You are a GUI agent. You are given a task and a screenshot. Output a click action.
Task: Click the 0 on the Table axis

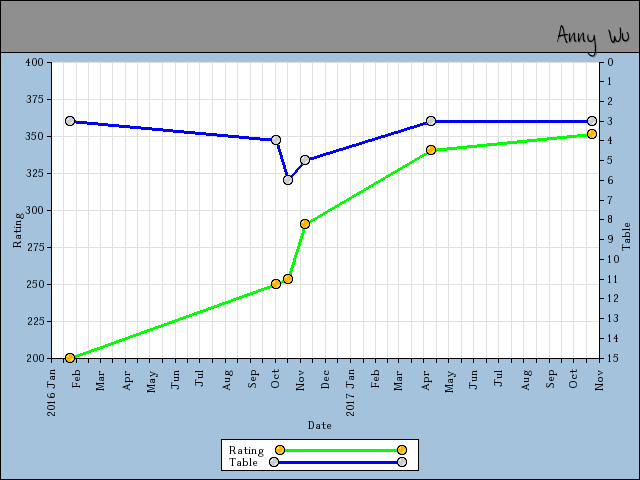pos(610,62)
